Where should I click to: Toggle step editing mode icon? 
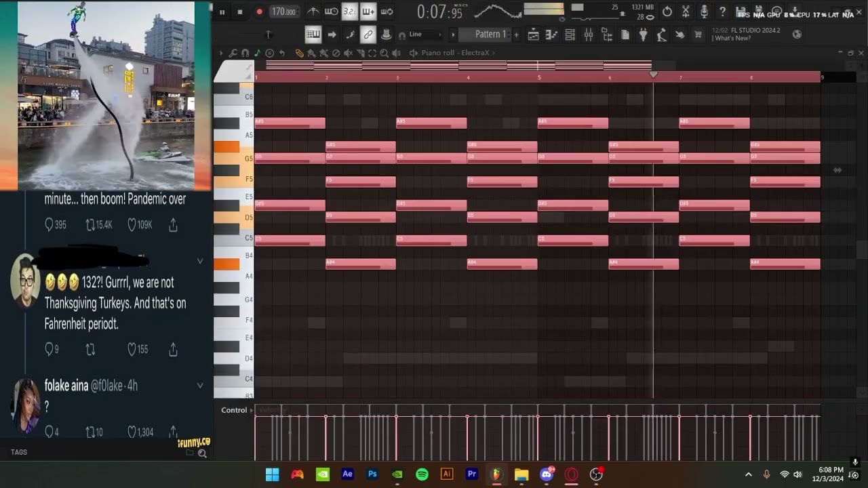pos(350,35)
